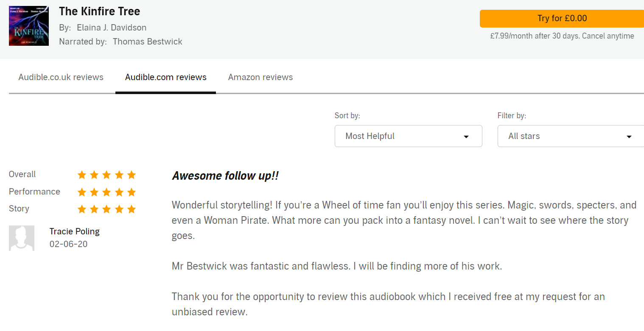Click The Kinfire Tree book cover thumbnail

pos(29,26)
